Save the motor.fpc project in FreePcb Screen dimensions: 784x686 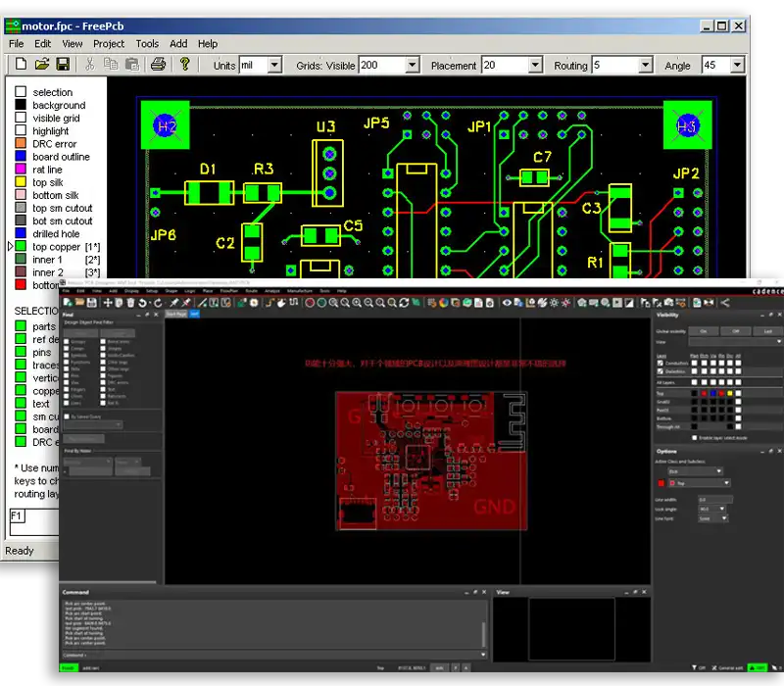tap(63, 64)
